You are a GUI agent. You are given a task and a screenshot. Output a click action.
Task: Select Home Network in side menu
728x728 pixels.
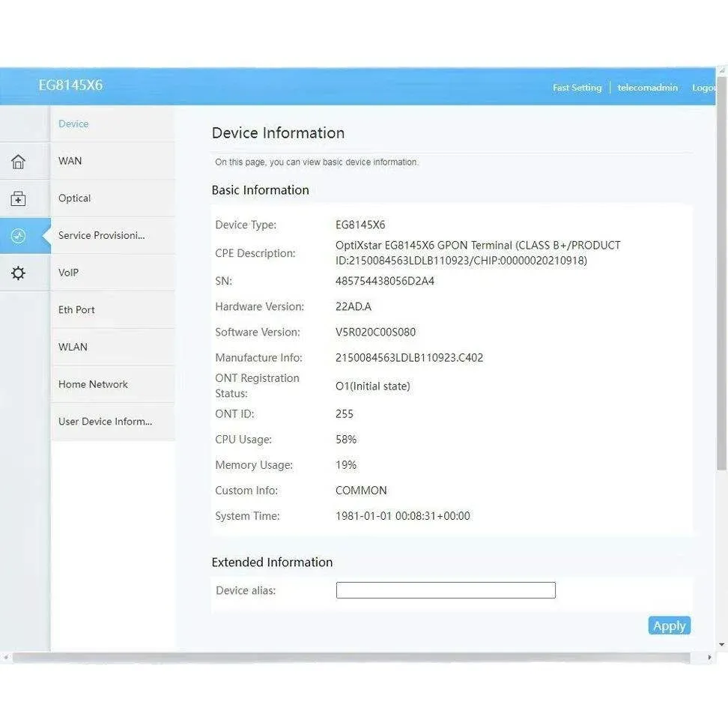[93, 384]
